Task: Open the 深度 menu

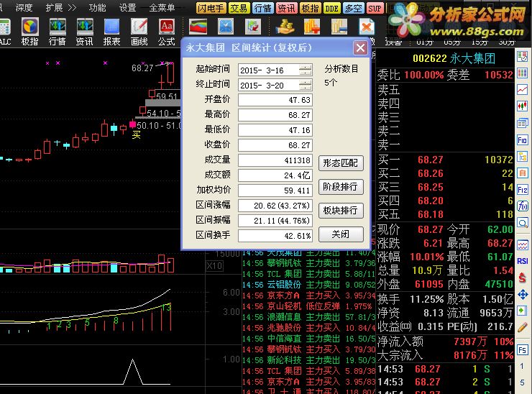Action: tap(24, 7)
